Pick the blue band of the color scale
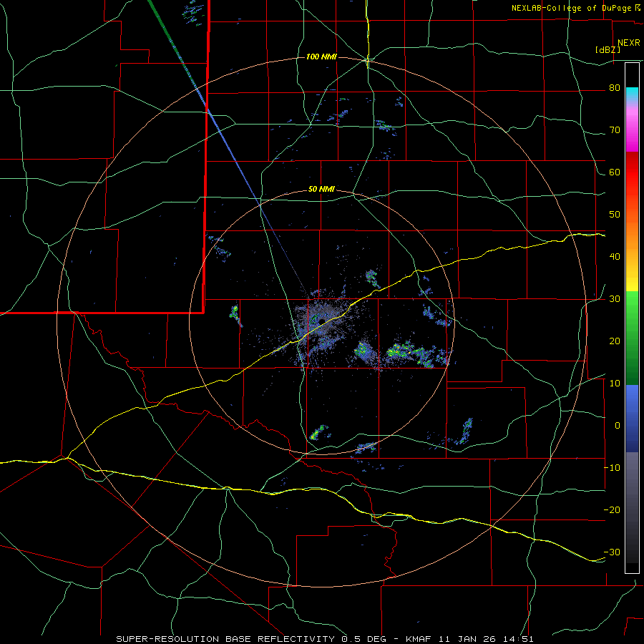This screenshot has width=644, height=644. click(x=632, y=419)
